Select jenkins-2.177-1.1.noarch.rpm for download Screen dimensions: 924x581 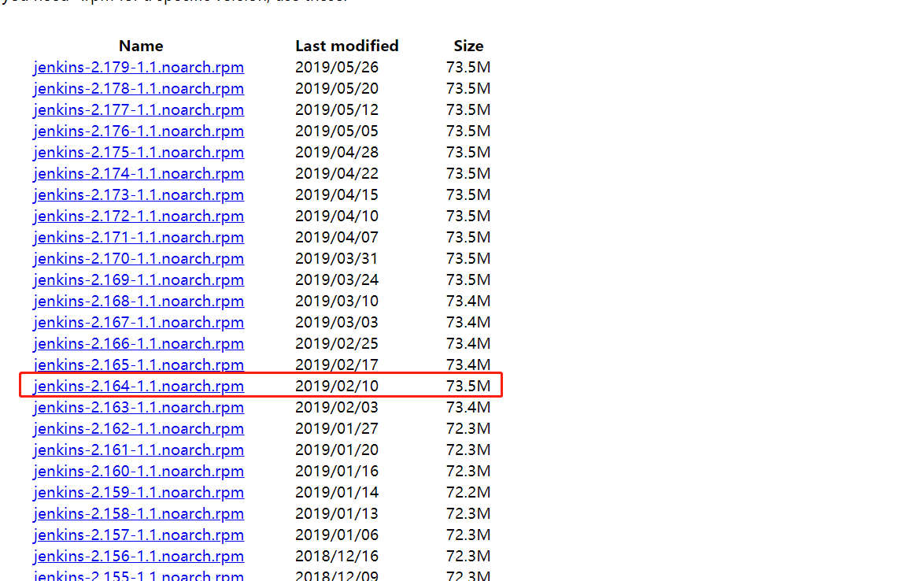(x=139, y=109)
